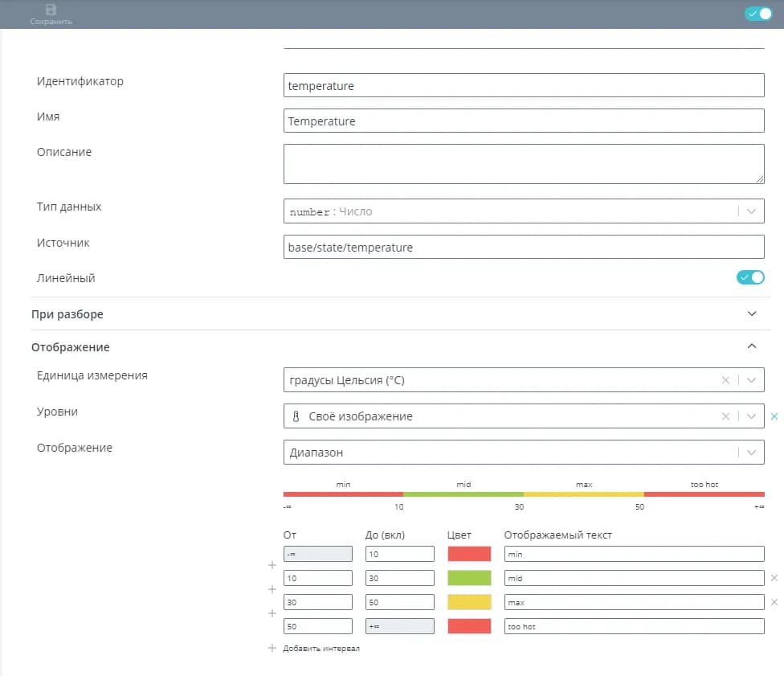Delete the max interval row
Image resolution: width=784 pixels, height=676 pixels.
774,602
